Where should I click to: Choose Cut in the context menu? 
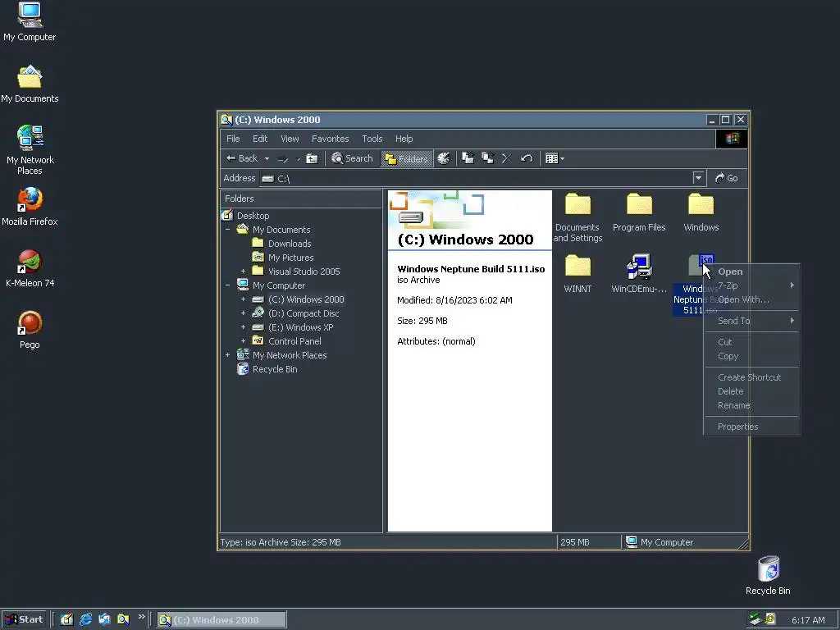click(751, 342)
